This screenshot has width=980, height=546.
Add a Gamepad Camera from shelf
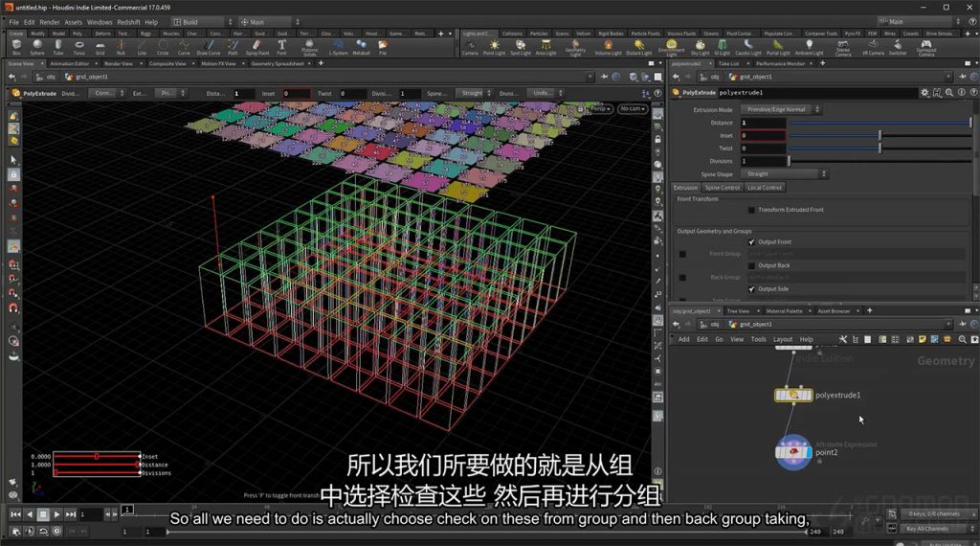point(926,48)
